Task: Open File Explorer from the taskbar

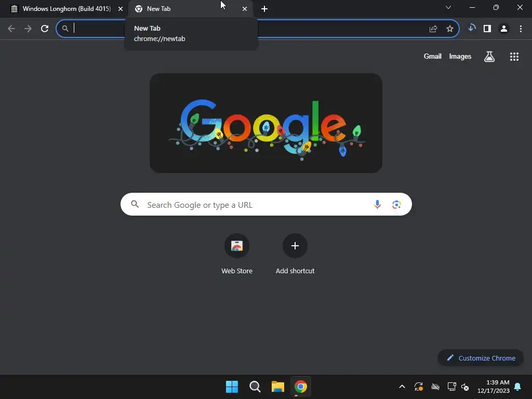Action: pyautogui.click(x=277, y=387)
